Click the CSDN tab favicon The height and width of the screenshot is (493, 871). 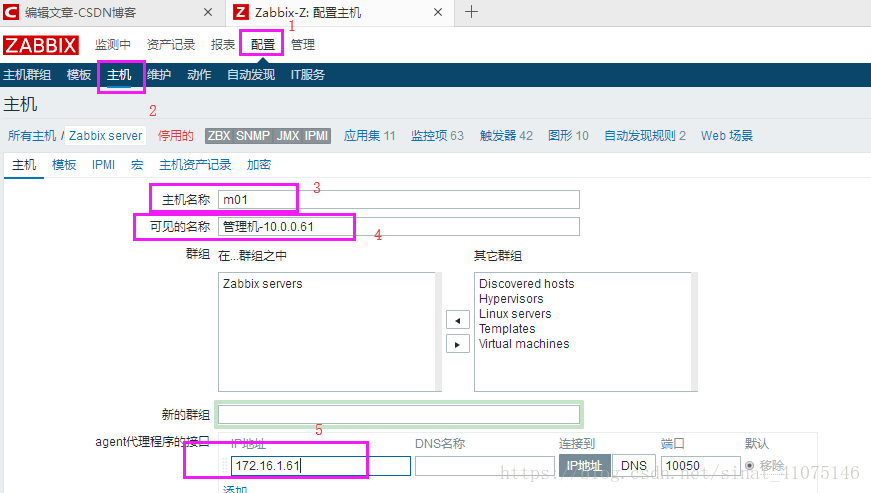click(x=11, y=12)
